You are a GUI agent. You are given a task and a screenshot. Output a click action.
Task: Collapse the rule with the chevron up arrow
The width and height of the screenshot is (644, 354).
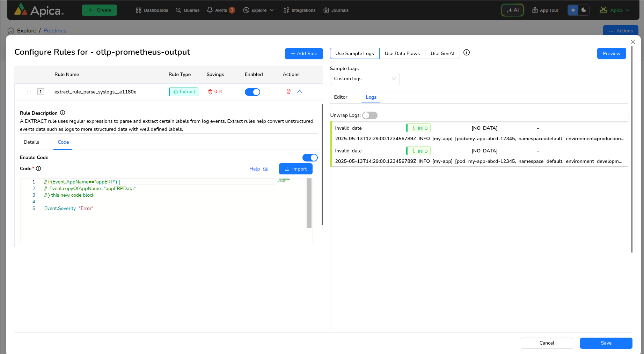(x=300, y=91)
